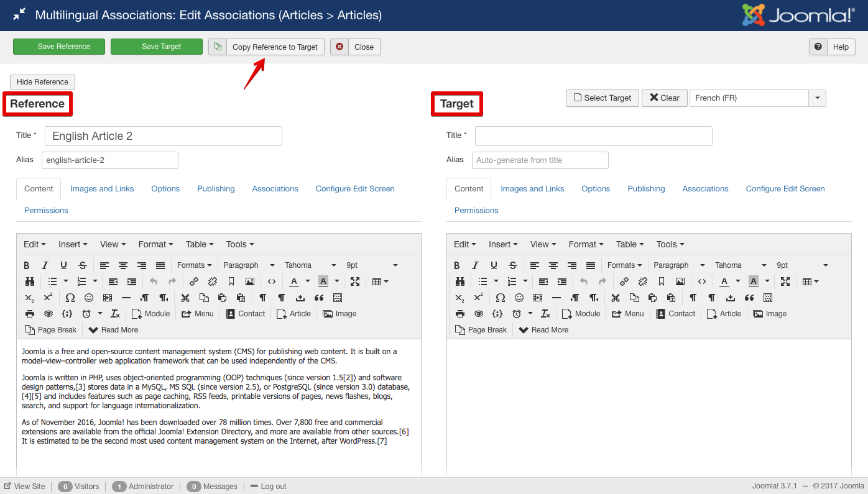The image size is (868, 494).
Task: Click the print icon in Target editor
Action: pos(459,314)
